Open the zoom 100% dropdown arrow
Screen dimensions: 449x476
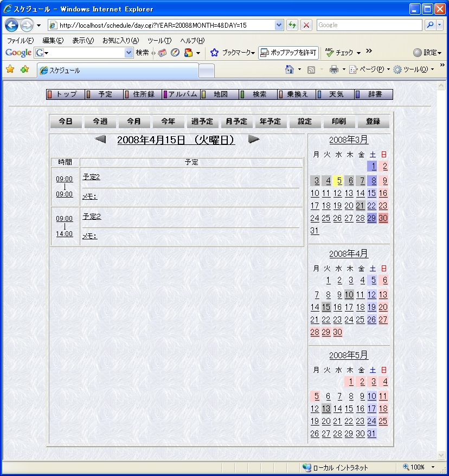coord(433,467)
